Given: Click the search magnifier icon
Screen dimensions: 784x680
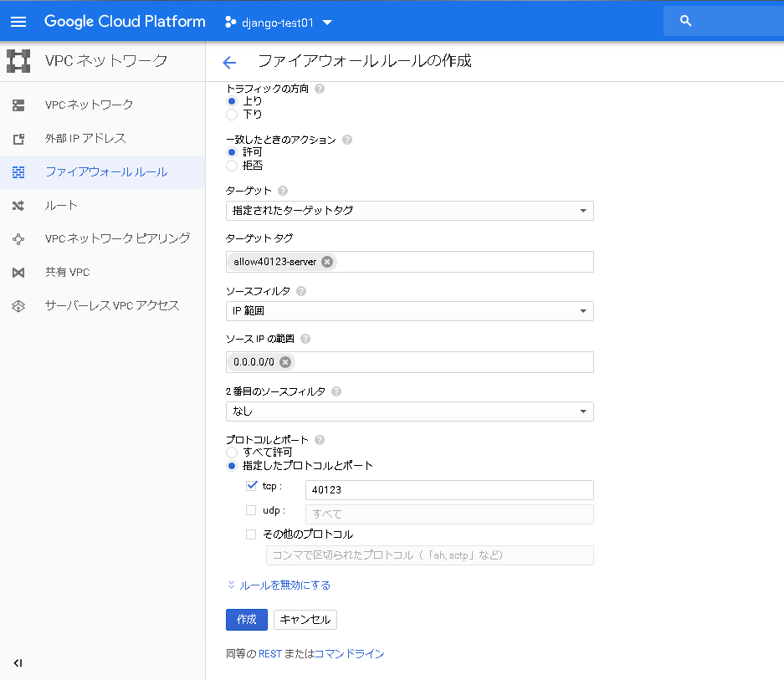Looking at the screenshot, I should (685, 21).
